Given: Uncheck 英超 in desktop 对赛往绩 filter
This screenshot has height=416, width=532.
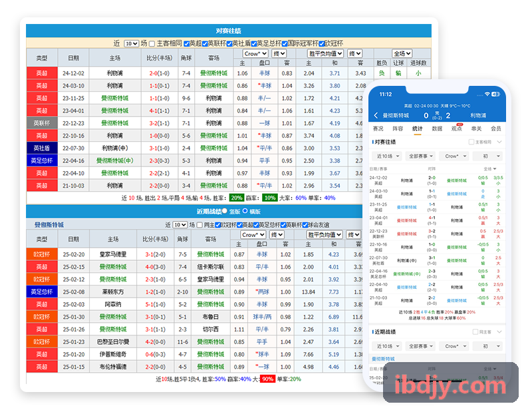Looking at the screenshot, I should click(186, 44).
